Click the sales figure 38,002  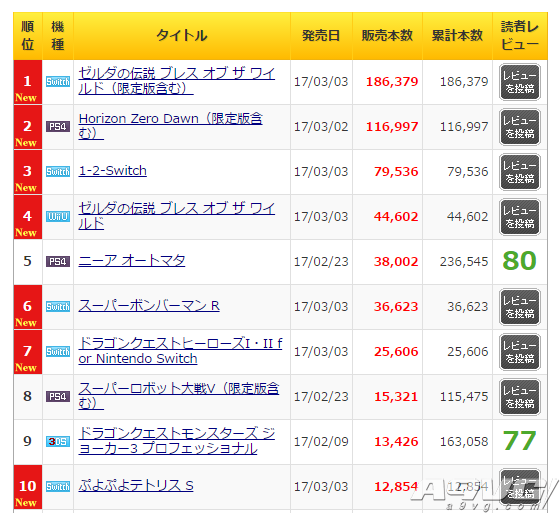[396, 262]
